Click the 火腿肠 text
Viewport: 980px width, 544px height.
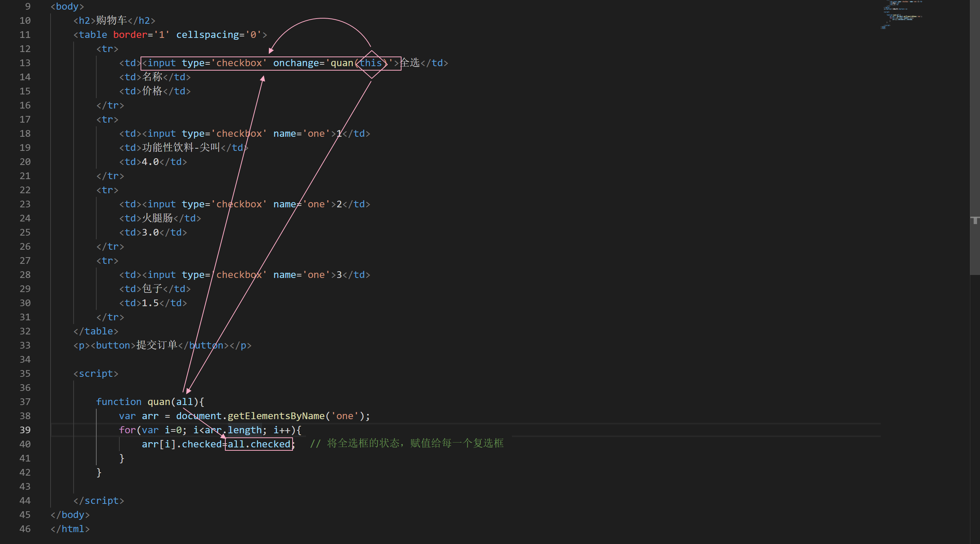[x=158, y=218]
